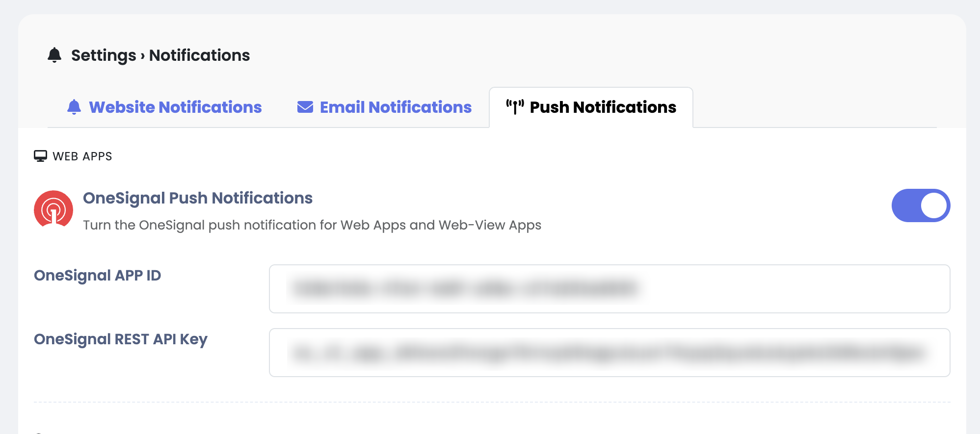
Task: Click the breadcrumb chevron separator after Settings
Action: [x=143, y=56]
